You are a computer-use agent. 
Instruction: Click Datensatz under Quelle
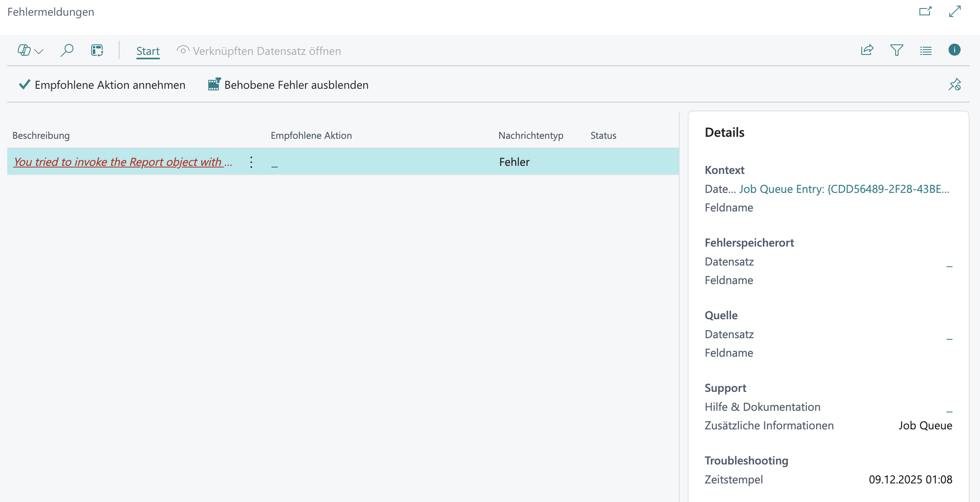pyautogui.click(x=729, y=334)
